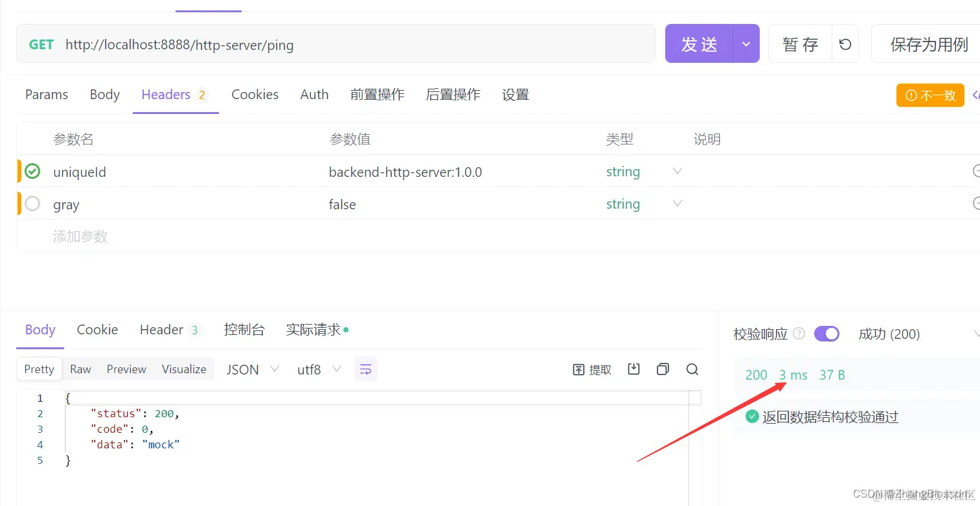Image resolution: width=980 pixels, height=506 pixels.
Task: Open the utf8 encoding dropdown
Action: tap(319, 369)
